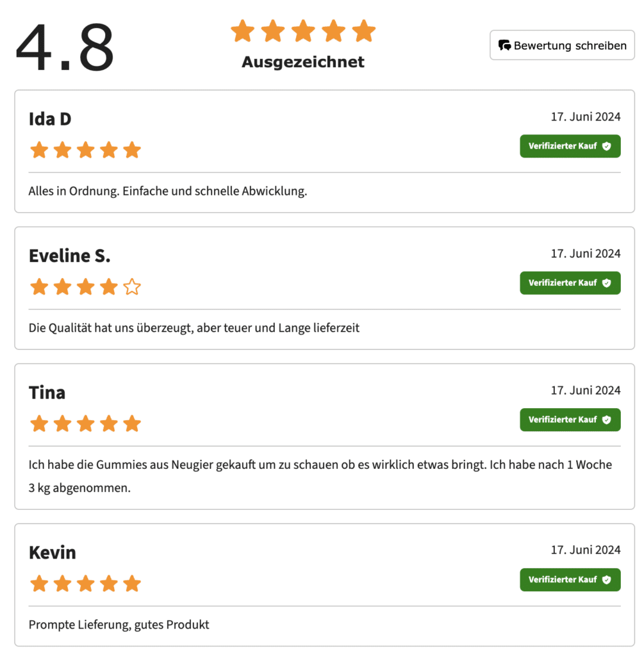Click the first star in Kevin's rating
The image size is (644, 656).
(x=39, y=584)
